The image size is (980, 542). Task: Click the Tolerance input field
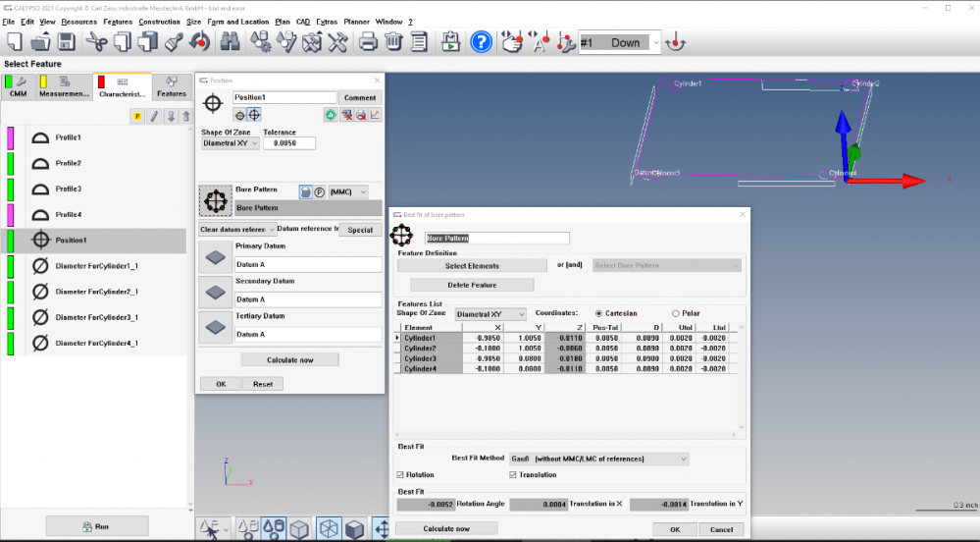click(x=289, y=143)
